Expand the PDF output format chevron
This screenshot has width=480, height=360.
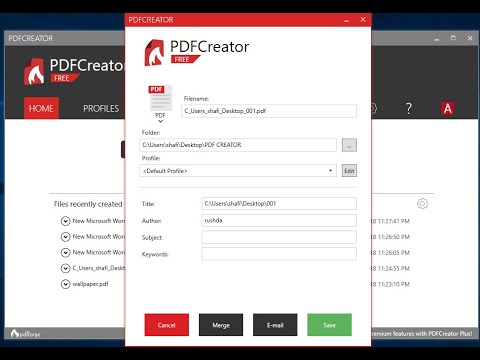pos(160,121)
